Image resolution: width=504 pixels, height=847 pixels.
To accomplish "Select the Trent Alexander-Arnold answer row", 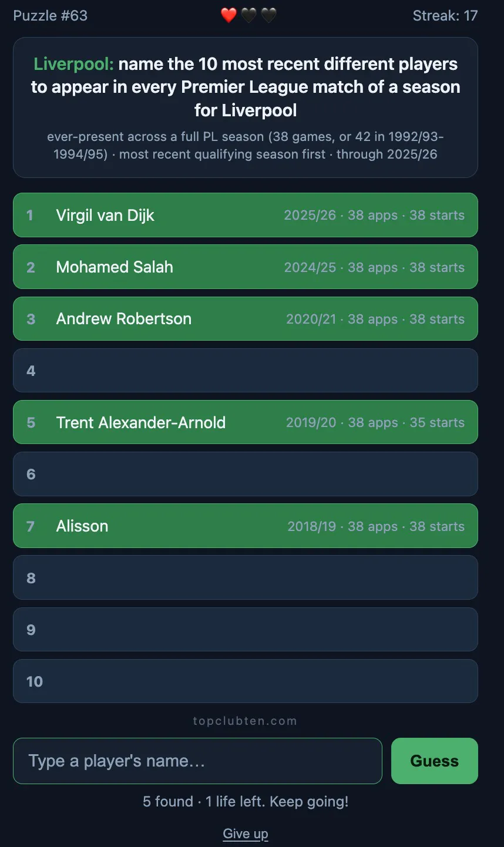I will click(246, 422).
